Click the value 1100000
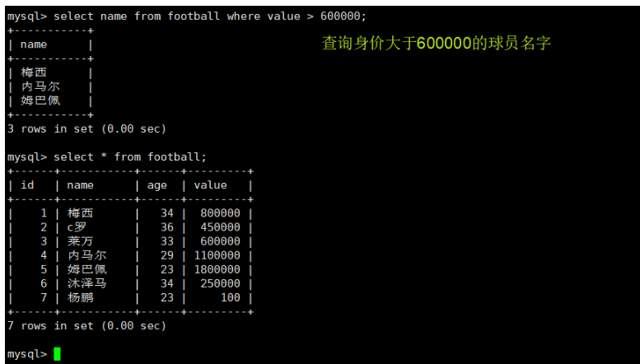The height and width of the screenshot is (364, 640). tap(217, 255)
